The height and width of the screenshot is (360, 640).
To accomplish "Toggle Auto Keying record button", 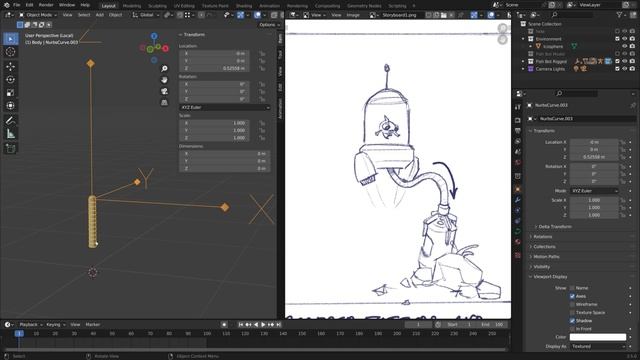I will coord(224,324).
